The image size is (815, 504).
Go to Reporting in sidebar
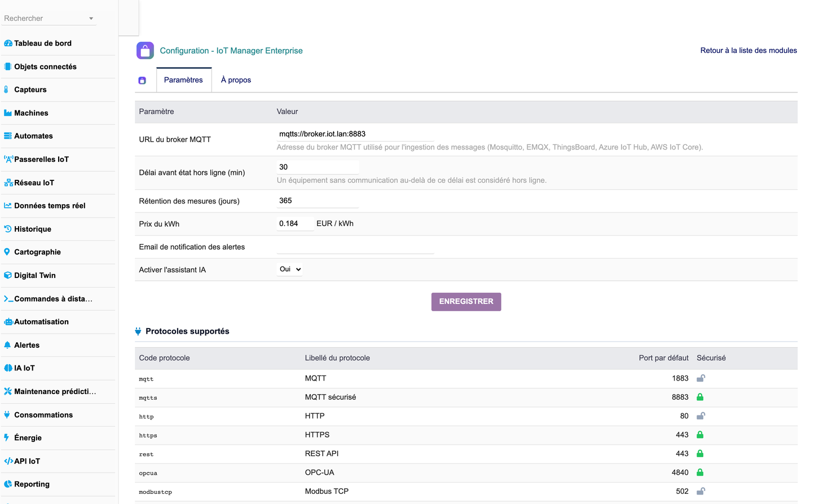[x=32, y=484]
